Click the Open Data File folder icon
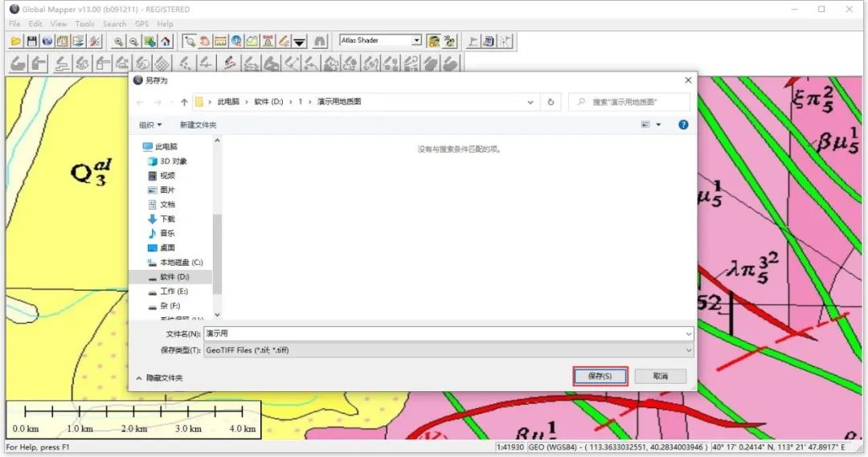868x457 pixels. pyautogui.click(x=16, y=41)
